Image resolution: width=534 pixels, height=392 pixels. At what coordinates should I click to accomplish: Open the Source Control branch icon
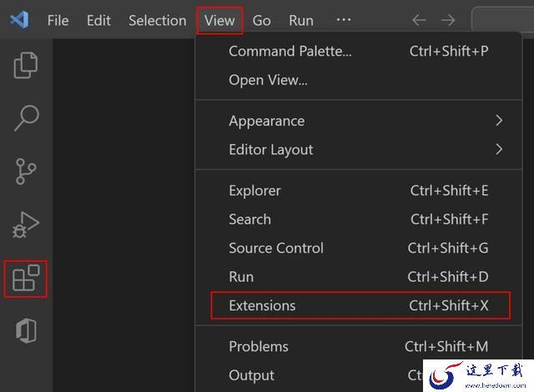[26, 171]
